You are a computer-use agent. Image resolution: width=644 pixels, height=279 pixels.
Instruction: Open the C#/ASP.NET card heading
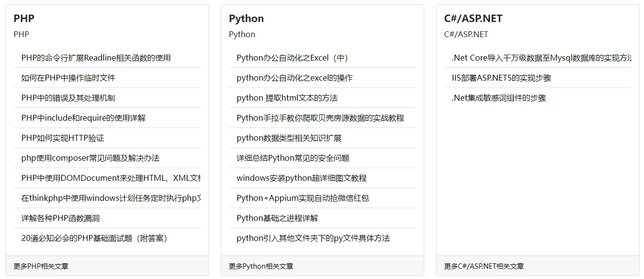point(473,19)
